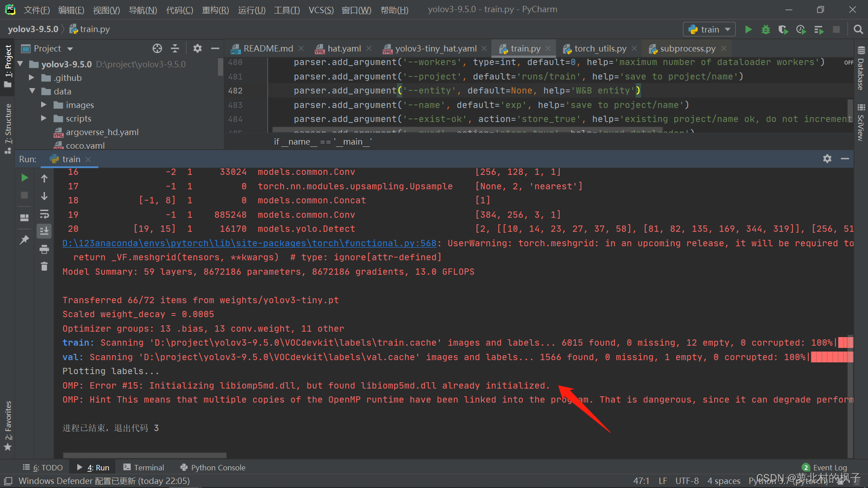Clear all console output with trash icon
Viewport: 868px width, 488px height.
click(44, 267)
